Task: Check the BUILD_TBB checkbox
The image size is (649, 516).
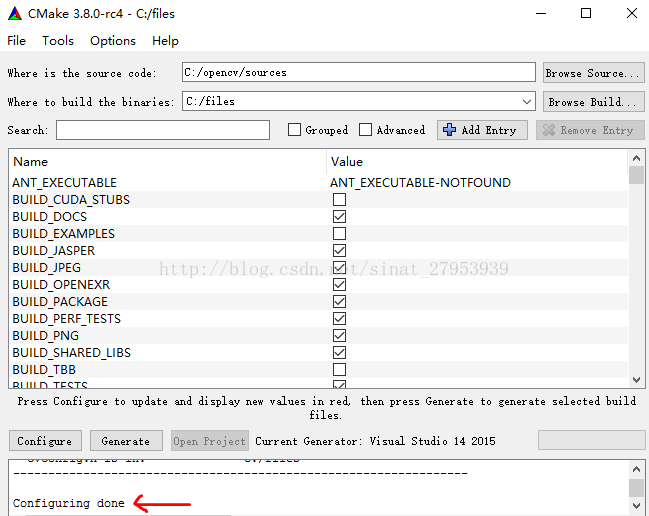Action: point(339,369)
